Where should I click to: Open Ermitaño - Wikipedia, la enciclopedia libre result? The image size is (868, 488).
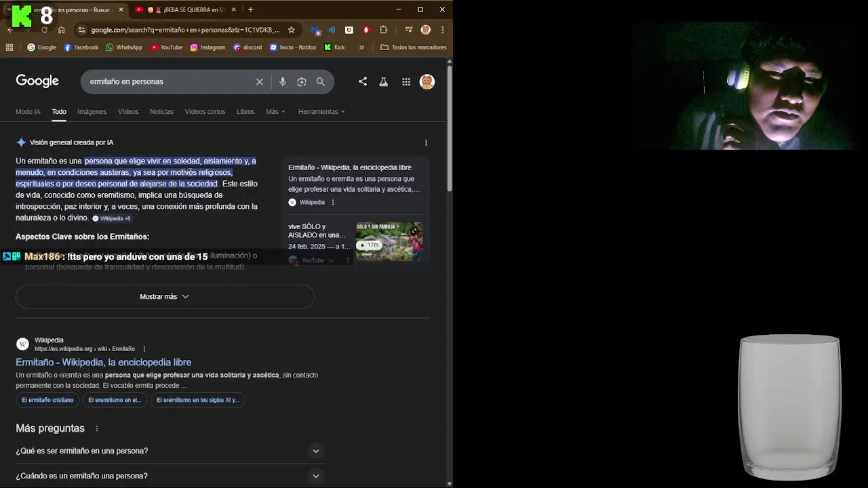(104, 363)
